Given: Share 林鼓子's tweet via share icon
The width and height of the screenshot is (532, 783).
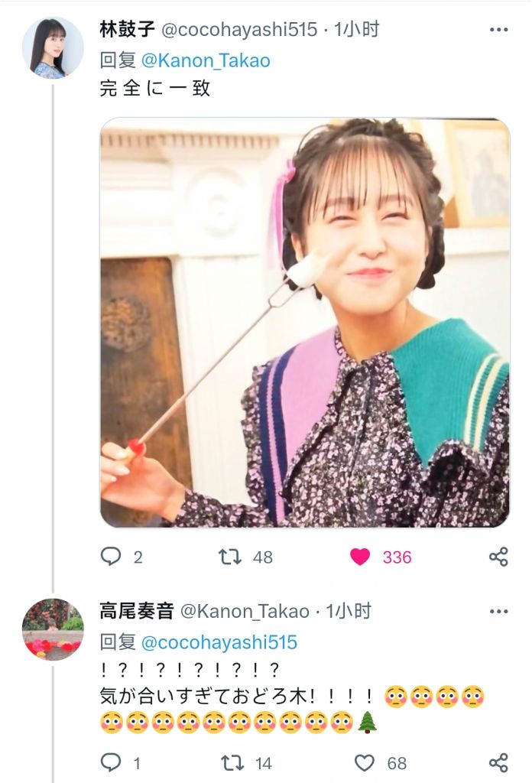Looking at the screenshot, I should (x=498, y=557).
